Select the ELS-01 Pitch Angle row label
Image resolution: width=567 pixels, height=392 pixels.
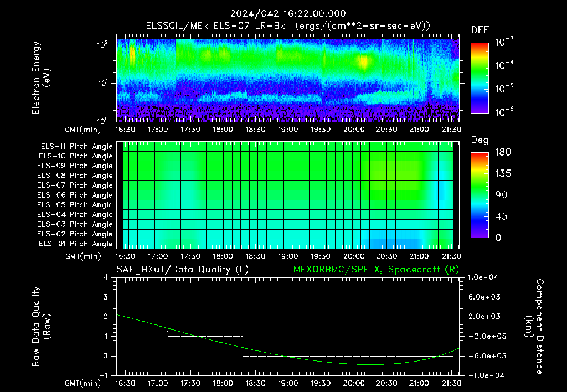[75, 244]
